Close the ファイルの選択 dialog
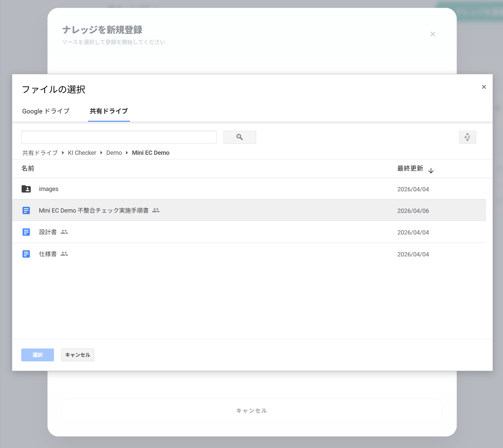This screenshot has height=448, width=503. (x=484, y=87)
